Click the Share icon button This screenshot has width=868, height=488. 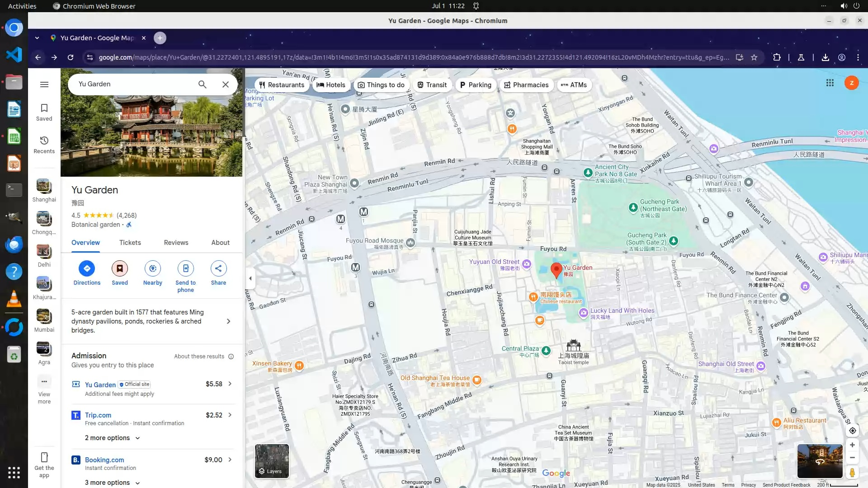218,268
